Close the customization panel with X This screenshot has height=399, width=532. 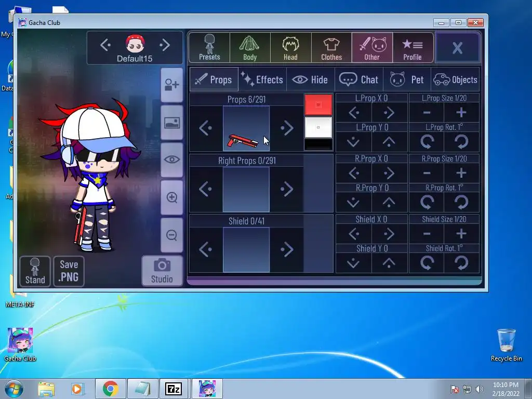[457, 48]
